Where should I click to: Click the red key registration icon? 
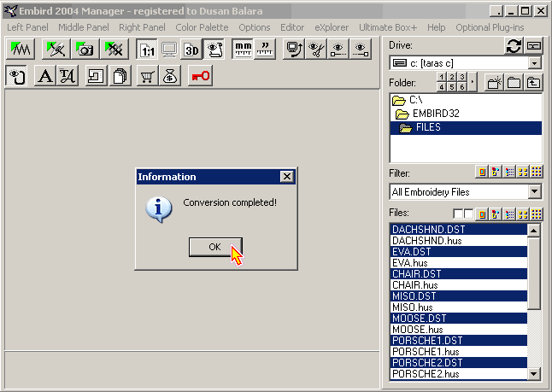pyautogui.click(x=201, y=77)
